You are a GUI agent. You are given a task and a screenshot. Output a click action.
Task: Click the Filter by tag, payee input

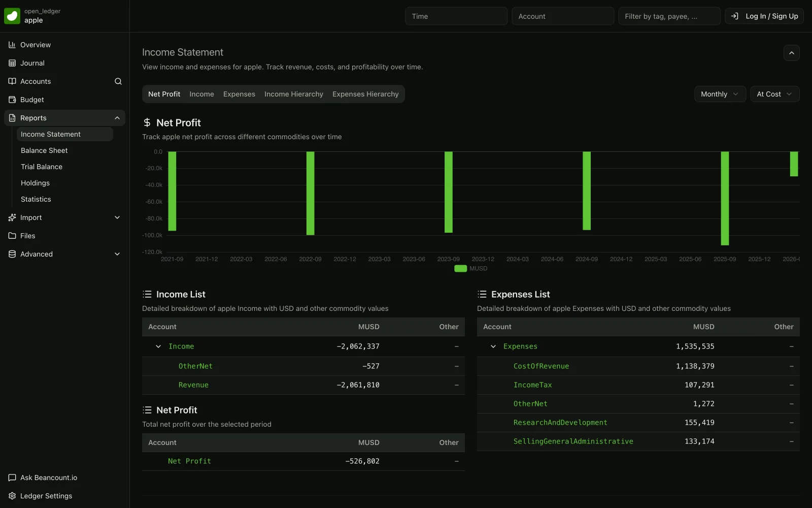click(x=669, y=16)
